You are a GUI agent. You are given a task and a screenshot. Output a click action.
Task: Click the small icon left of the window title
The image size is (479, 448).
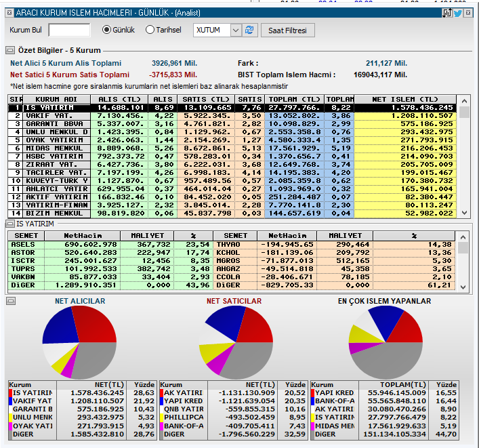click(x=9, y=13)
